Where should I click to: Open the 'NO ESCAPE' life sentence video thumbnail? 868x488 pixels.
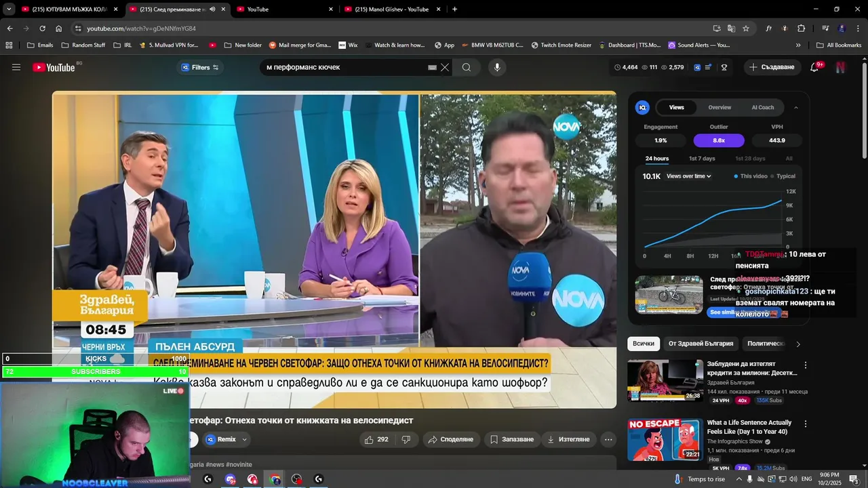coord(665,439)
